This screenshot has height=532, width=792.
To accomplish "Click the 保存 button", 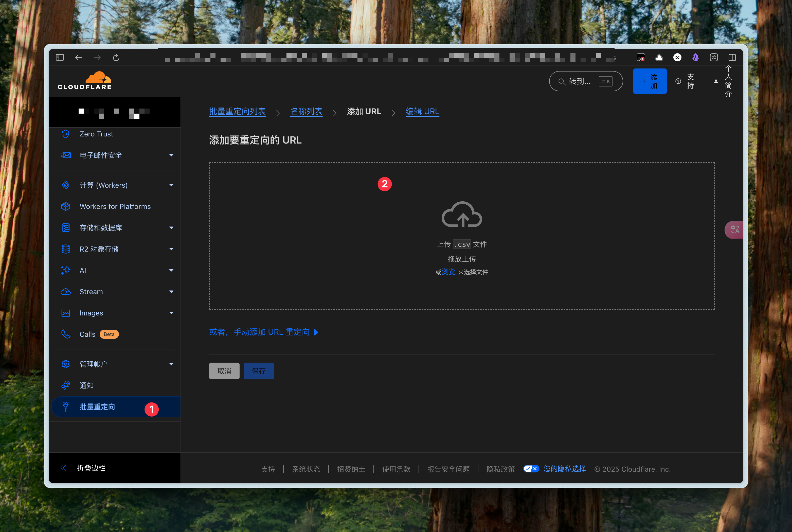I will 258,371.
